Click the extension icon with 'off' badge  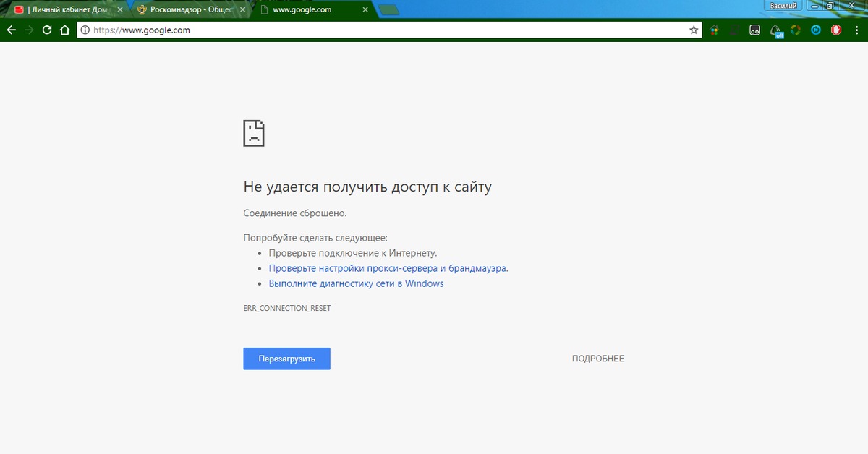click(775, 30)
